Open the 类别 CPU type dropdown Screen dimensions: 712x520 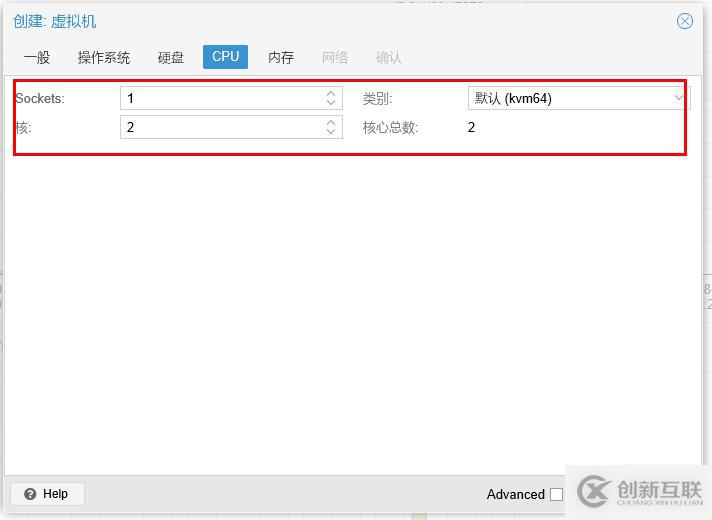point(678,98)
